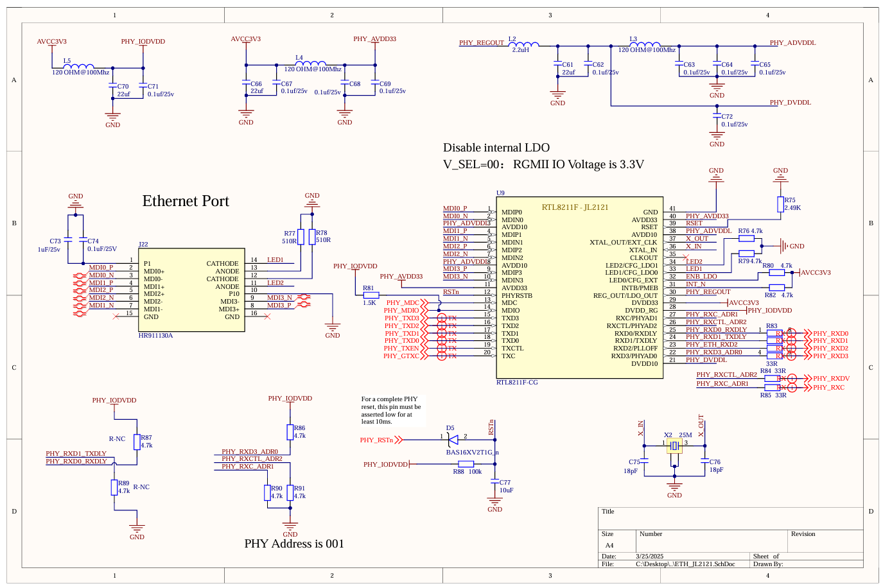Select resistor R91 4.7k
The image size is (883, 588).
(290, 492)
